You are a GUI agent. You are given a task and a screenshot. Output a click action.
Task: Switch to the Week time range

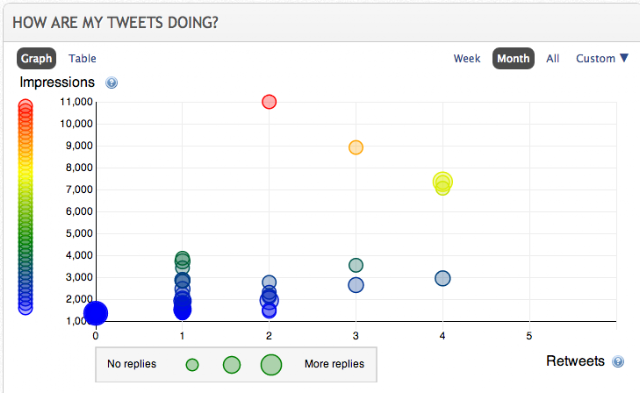click(467, 58)
